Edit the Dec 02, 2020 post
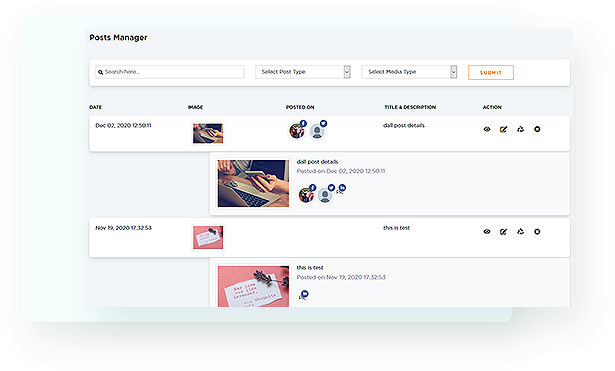 (504, 129)
